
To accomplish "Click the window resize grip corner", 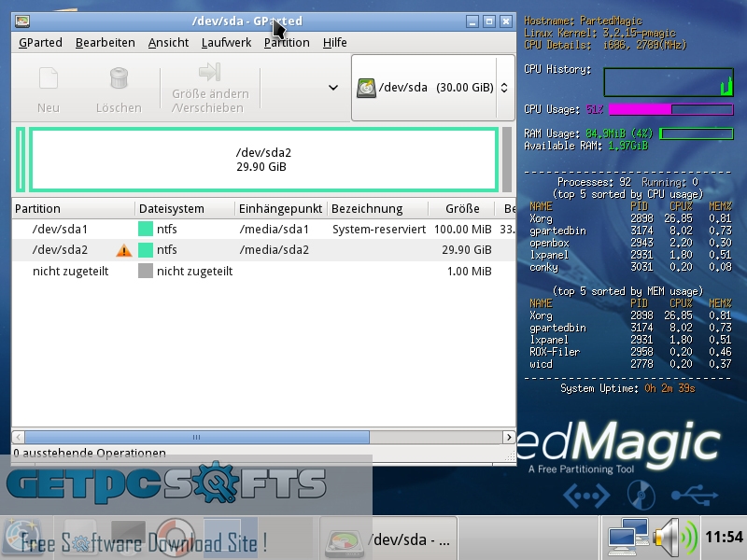I will coord(510,456).
